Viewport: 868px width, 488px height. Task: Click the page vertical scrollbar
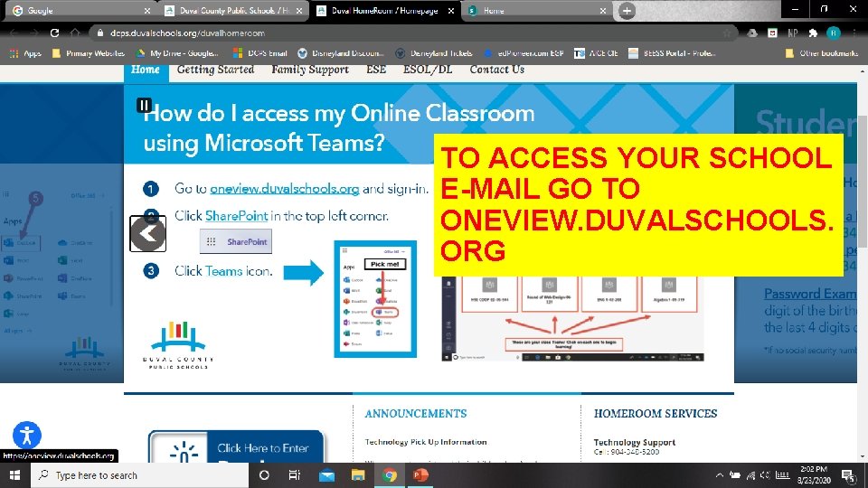click(862, 182)
